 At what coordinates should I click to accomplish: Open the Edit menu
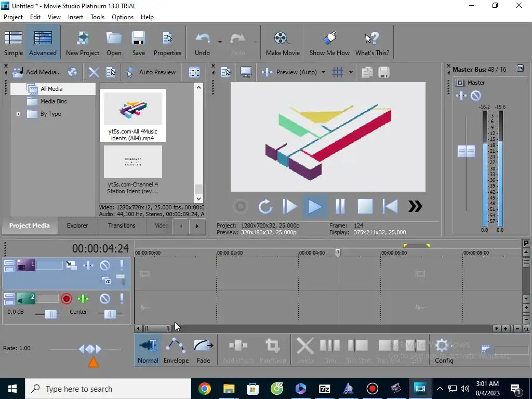[x=35, y=17]
